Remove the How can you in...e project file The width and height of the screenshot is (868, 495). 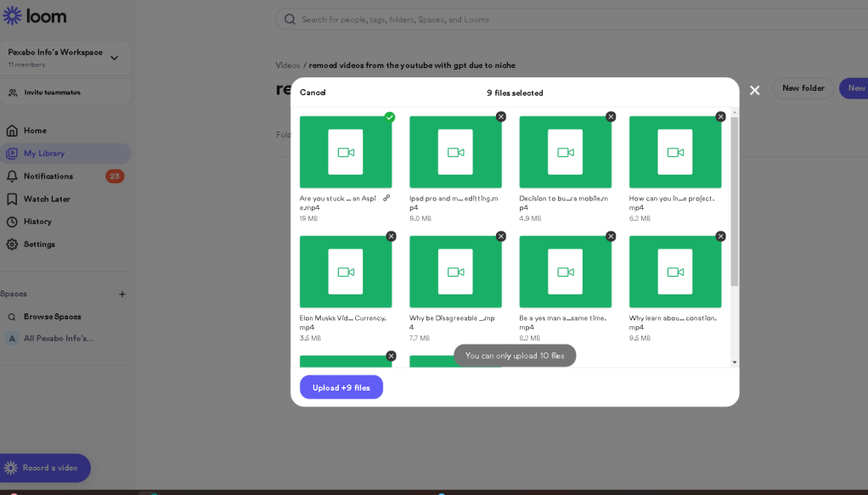(720, 116)
